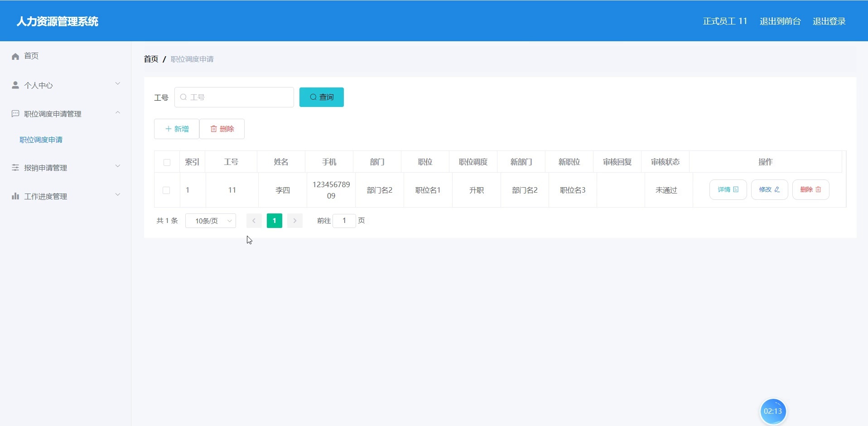868x426 pixels.
Task: Go to the next page arrow
Action: pos(294,221)
